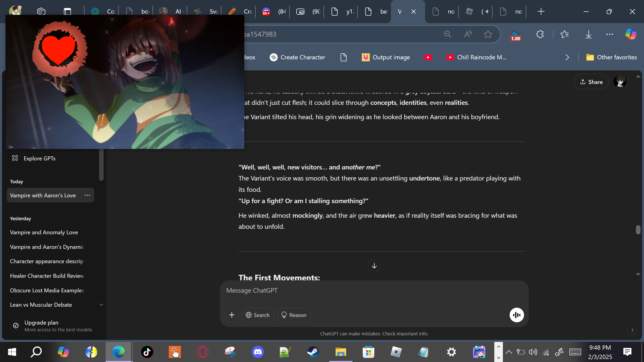
Task: Click Upgrade plan in the sidebar
Action: [x=51, y=326]
